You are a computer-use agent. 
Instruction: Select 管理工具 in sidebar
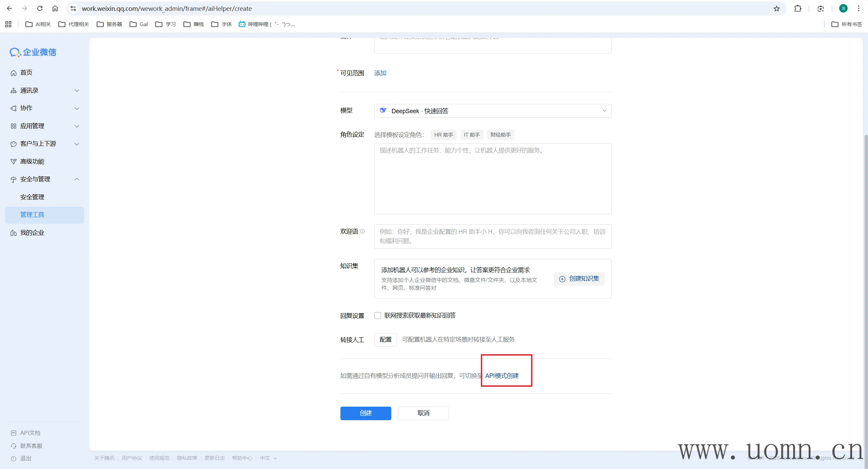32,215
